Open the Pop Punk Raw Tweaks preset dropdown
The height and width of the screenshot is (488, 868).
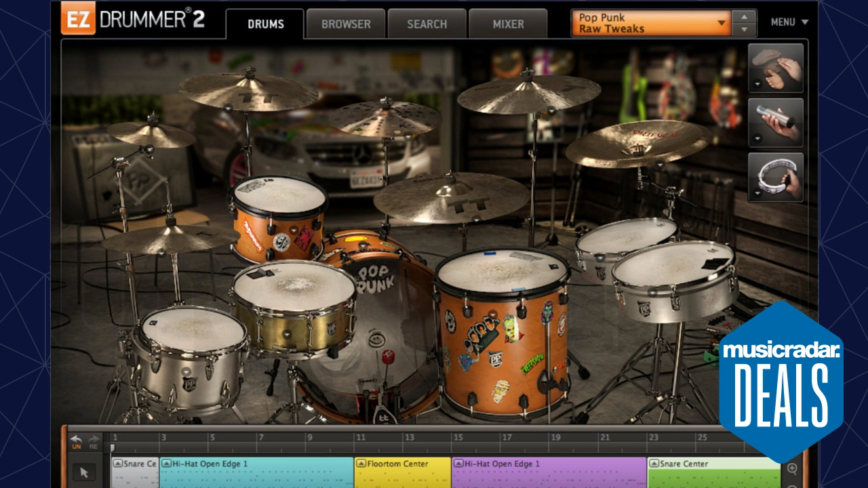click(652, 23)
